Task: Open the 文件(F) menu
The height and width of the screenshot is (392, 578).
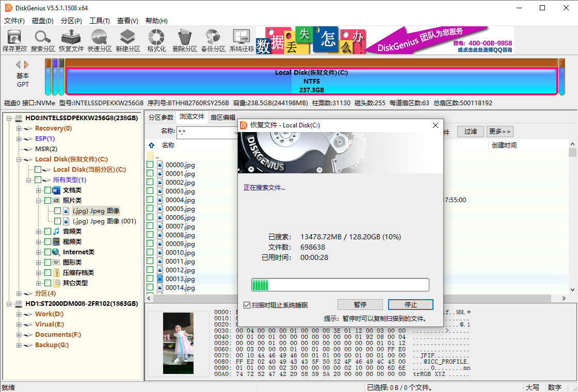Action: pos(14,21)
